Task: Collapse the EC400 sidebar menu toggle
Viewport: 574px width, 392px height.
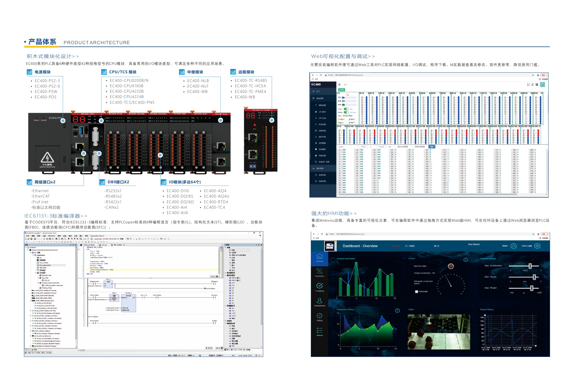Action: (x=339, y=85)
